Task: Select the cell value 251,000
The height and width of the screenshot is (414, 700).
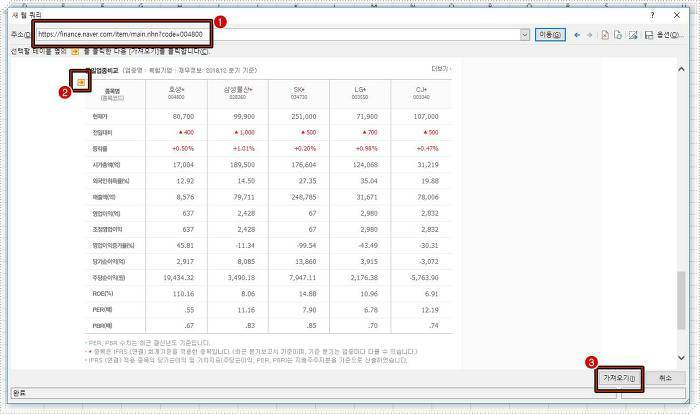Action: pyautogui.click(x=304, y=116)
